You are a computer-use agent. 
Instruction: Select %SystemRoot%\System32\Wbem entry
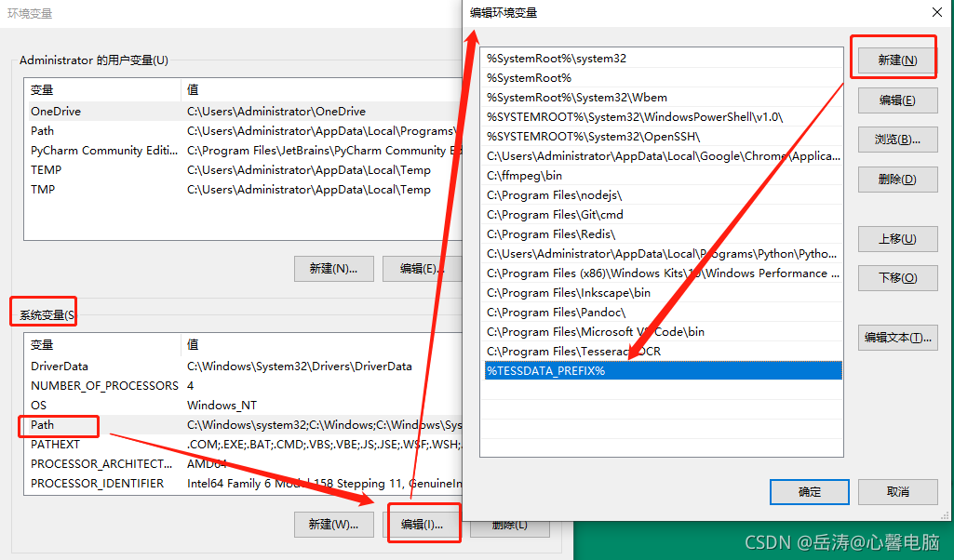point(664,98)
